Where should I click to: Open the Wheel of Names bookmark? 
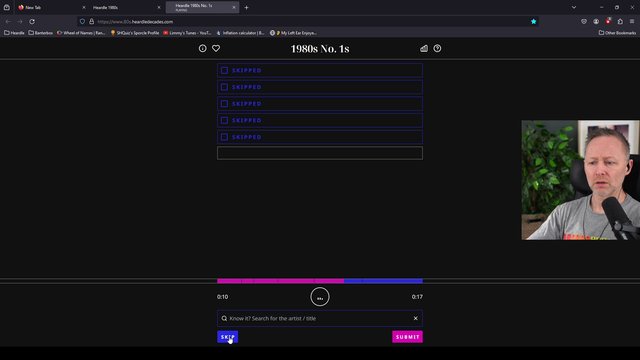81,33
